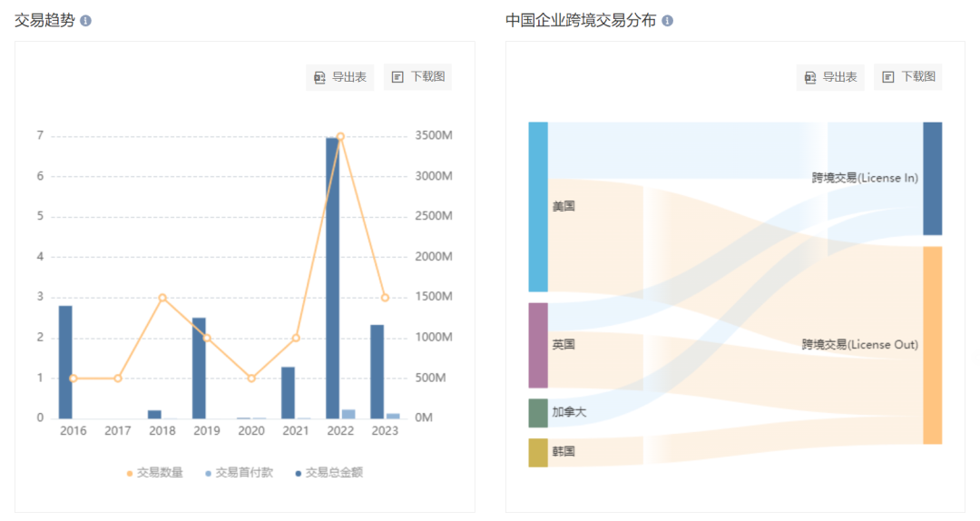This screenshot has height=521, width=980.
Task: Toggle 交易数量 legend series
Action: 154,473
